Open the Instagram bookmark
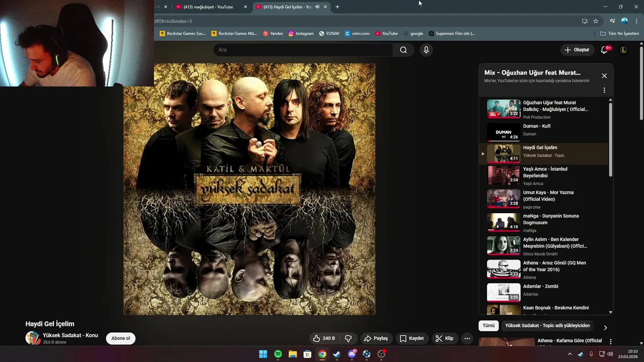The width and height of the screenshot is (644, 362). coord(301,34)
